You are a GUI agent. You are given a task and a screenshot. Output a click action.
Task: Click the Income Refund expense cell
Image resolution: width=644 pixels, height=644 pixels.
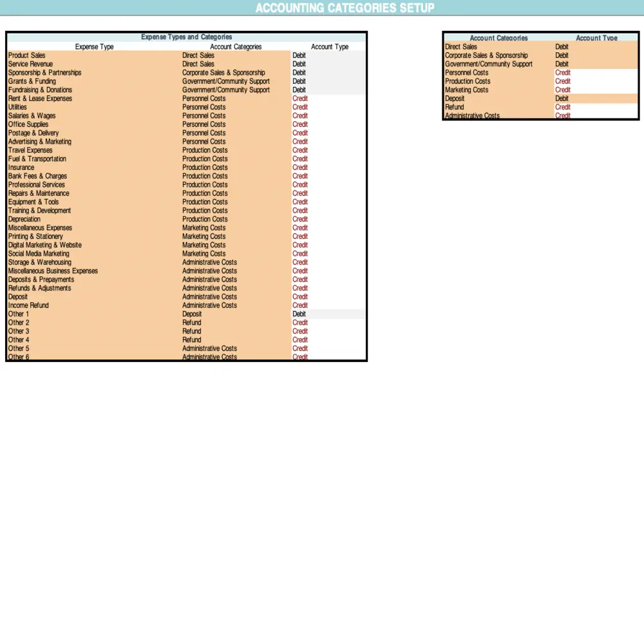[28, 305]
